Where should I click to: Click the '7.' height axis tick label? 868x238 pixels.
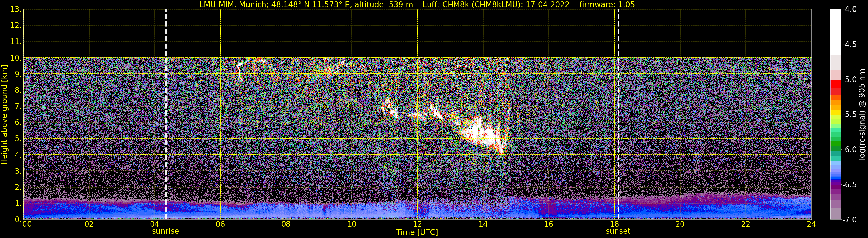[x=18, y=107]
